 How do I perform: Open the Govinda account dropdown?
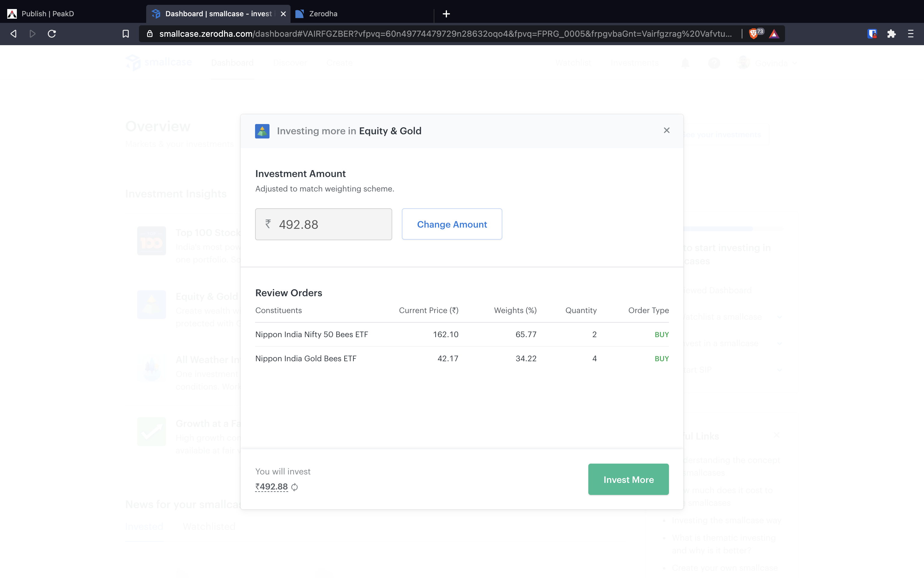(x=768, y=63)
